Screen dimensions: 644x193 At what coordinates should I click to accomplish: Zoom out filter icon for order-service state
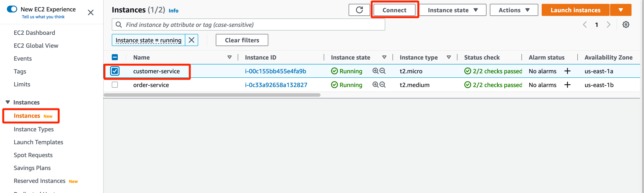point(382,85)
